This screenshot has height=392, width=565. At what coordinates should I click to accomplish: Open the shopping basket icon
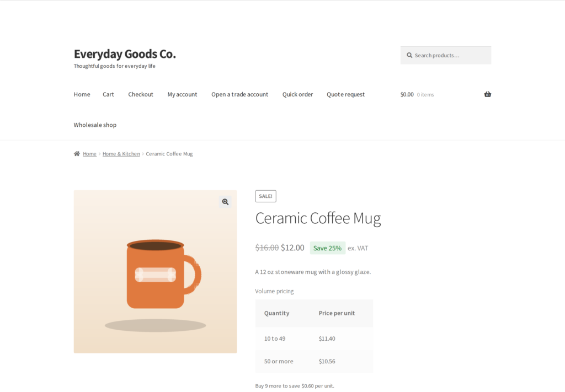point(488,94)
